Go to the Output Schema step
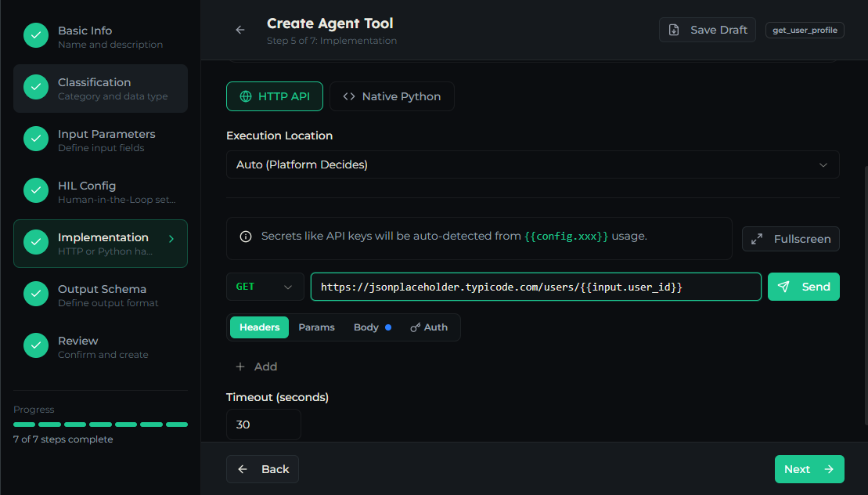868x495 pixels. [100, 295]
